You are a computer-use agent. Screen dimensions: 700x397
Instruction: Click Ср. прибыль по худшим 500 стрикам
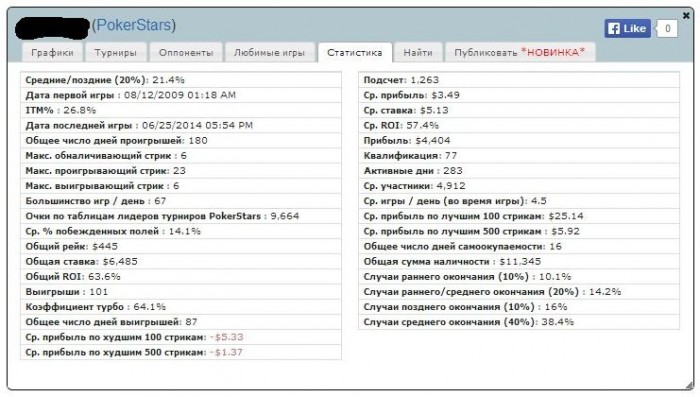coord(181,352)
